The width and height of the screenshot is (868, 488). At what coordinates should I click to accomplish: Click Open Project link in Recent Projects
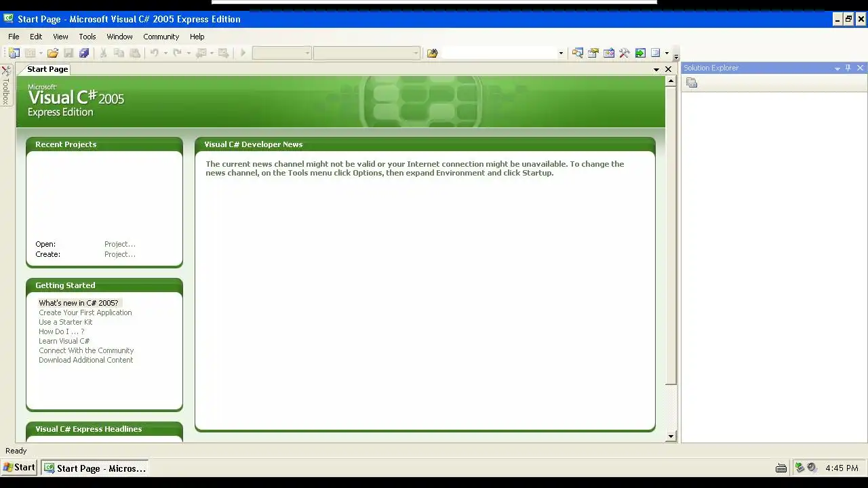tap(120, 244)
